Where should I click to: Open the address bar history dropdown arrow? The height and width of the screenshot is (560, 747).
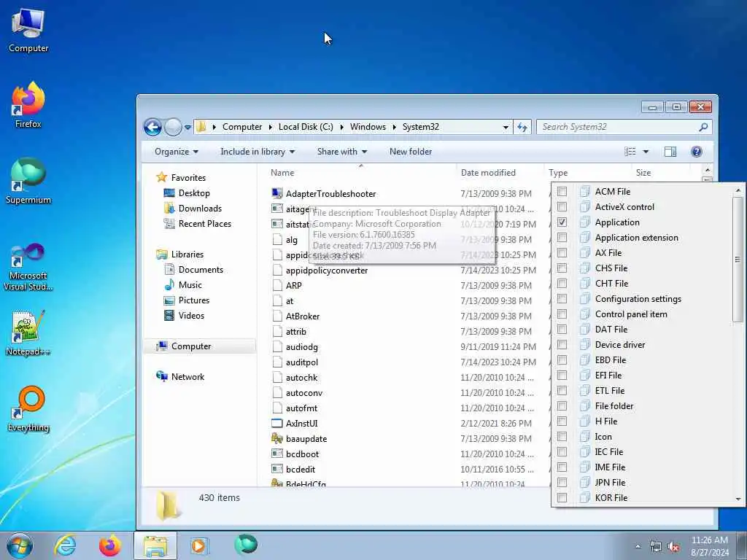pos(506,127)
